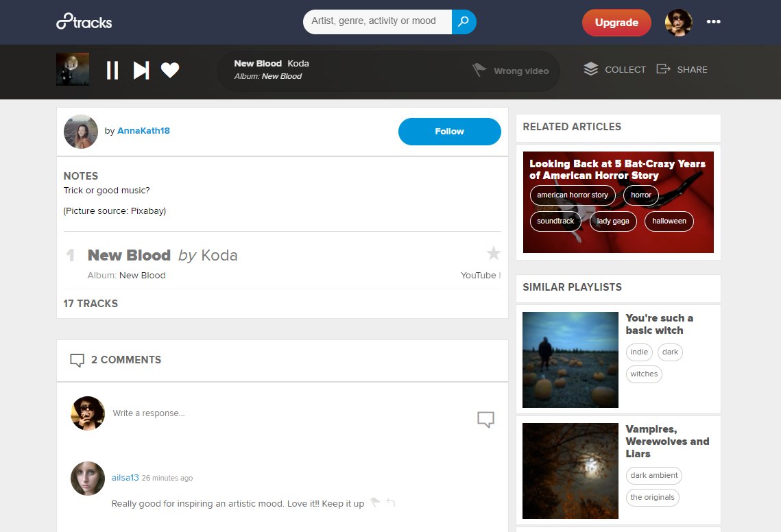Open AnnaKath18's profile link

tap(143, 131)
